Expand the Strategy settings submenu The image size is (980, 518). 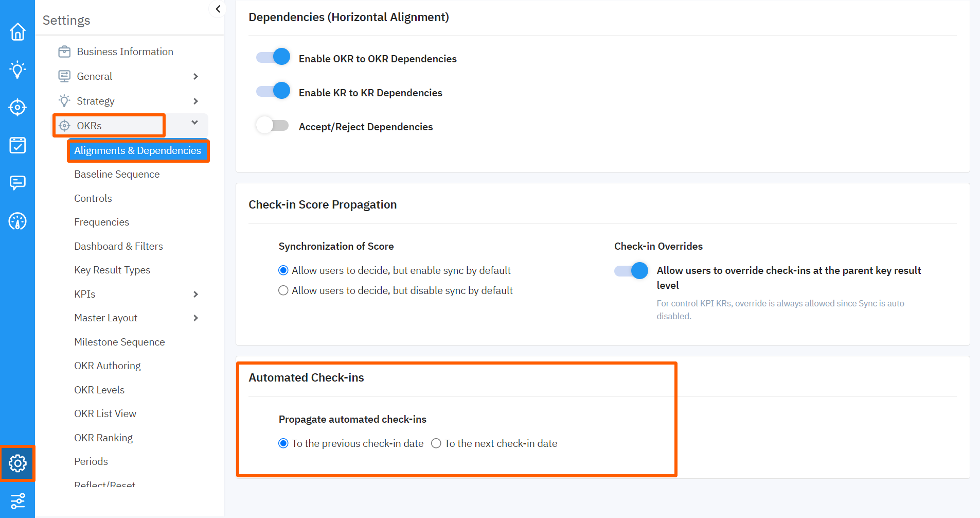[x=196, y=101]
